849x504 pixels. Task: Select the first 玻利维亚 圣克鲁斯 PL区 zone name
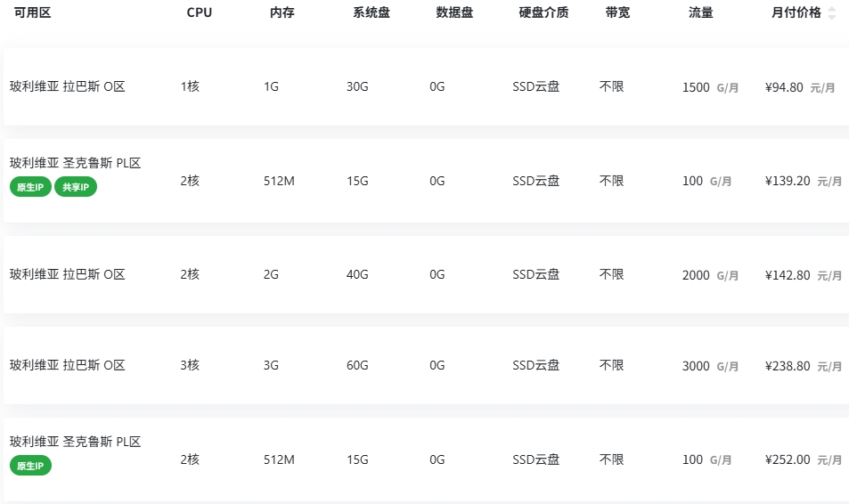point(75,163)
